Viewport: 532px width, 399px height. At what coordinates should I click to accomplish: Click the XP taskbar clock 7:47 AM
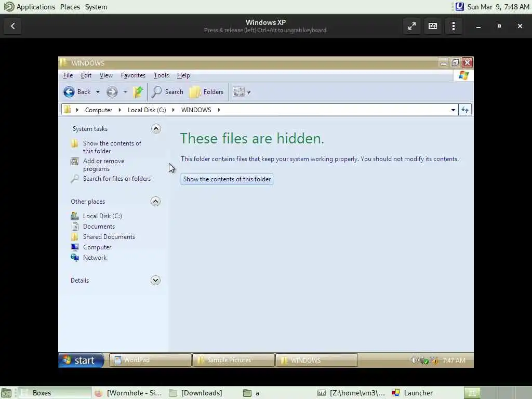click(x=454, y=361)
